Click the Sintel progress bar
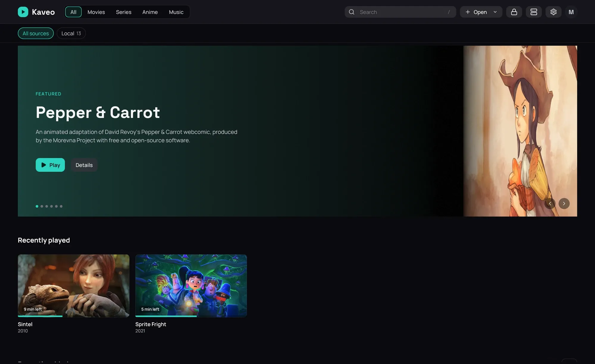This screenshot has height=364, width=595. click(73, 316)
